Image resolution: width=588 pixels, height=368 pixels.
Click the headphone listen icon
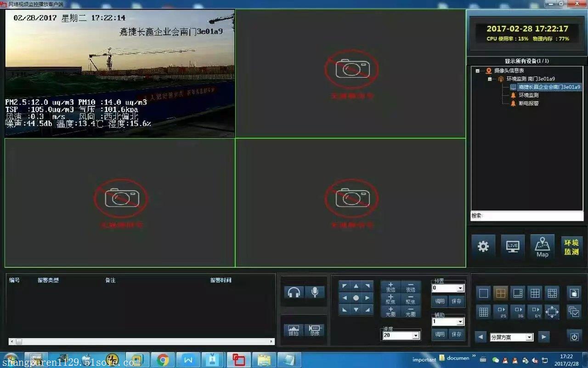294,293
